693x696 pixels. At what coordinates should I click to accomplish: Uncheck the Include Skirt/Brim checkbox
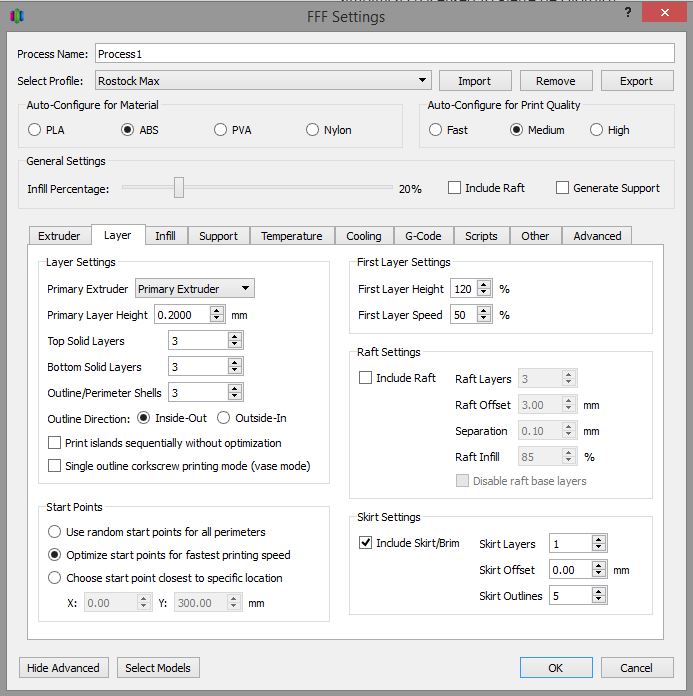click(x=366, y=543)
